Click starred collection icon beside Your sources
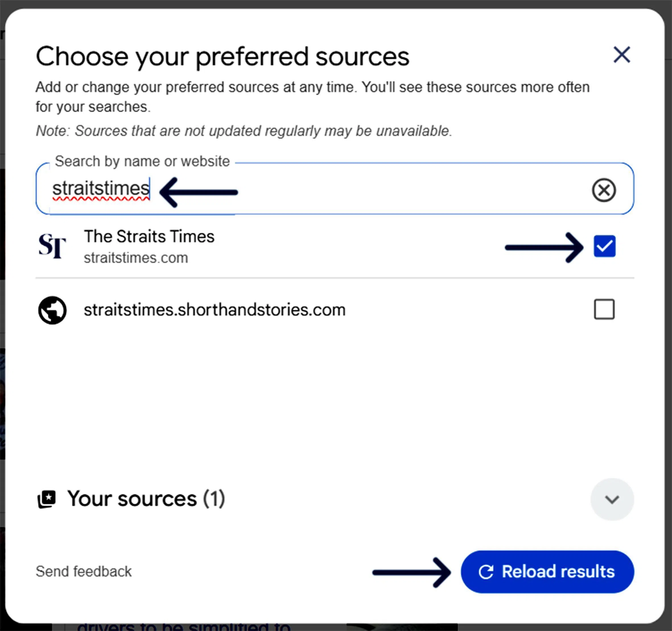Viewport: 672px width, 631px height. (47, 499)
